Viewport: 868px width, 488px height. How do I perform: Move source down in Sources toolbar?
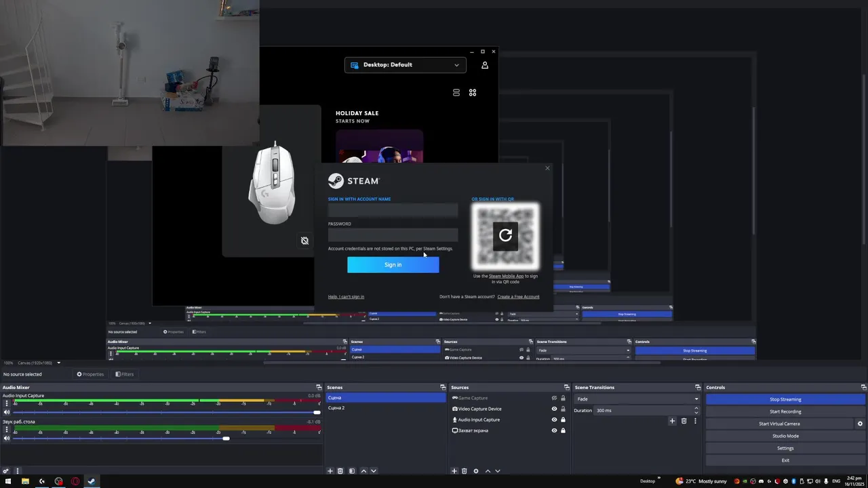pos(497,471)
